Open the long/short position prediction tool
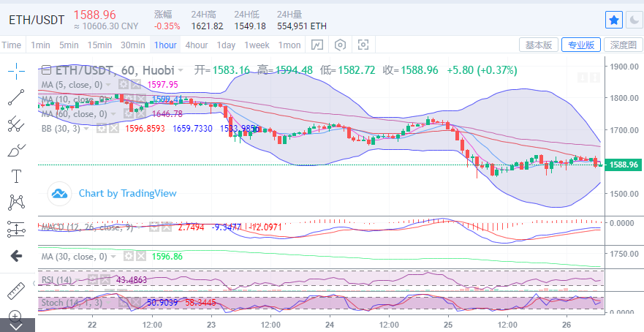Viewport: 644px width, 332px height. click(16, 230)
